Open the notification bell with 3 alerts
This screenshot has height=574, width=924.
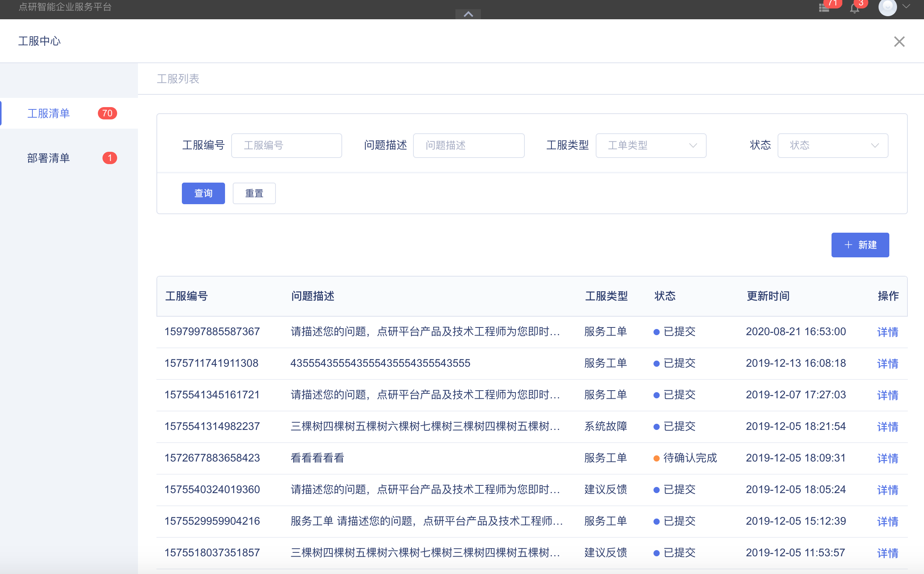coord(854,8)
